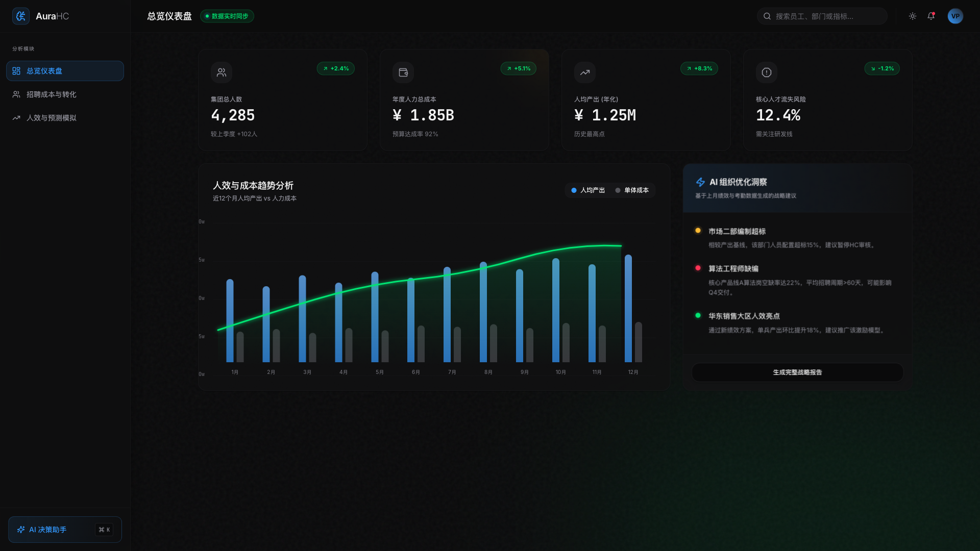Open the notifications bell
This screenshot has height=551, width=980.
(931, 16)
